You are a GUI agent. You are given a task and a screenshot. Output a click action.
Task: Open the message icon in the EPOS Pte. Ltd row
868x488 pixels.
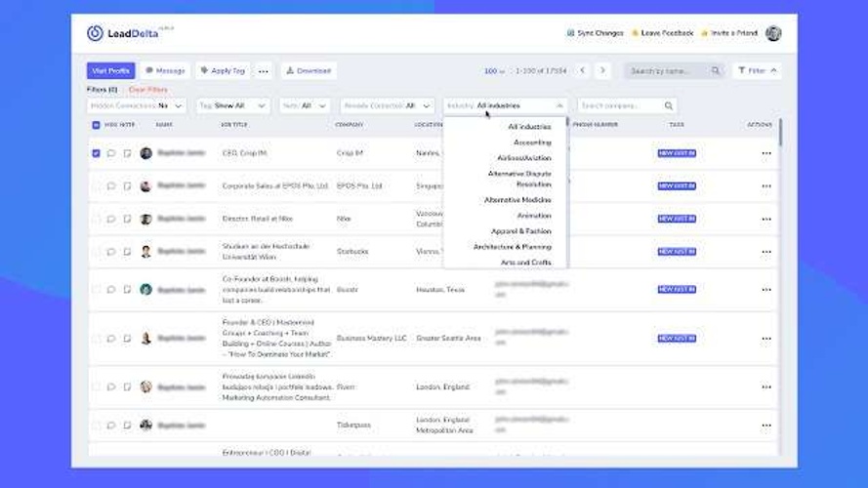[110, 185]
